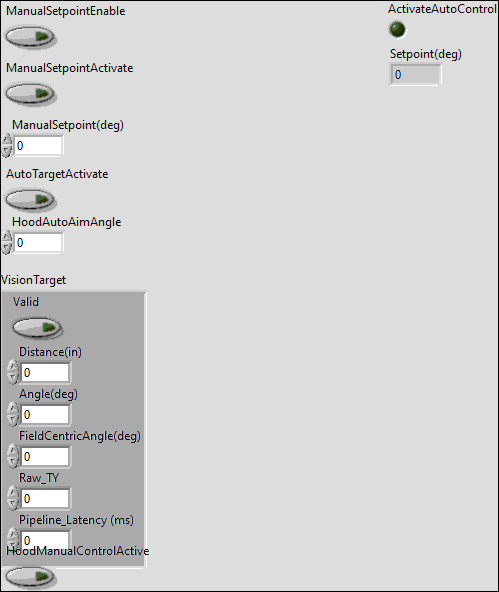Click the ManualSetpointEnable label

point(66,11)
